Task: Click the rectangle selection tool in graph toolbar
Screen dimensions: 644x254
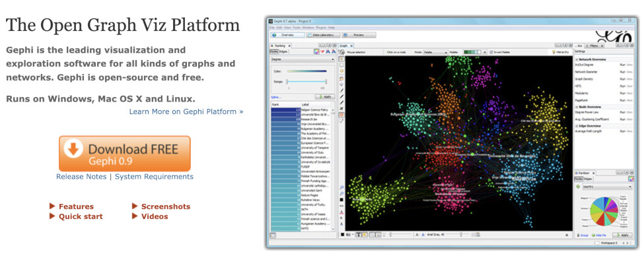Action: [x=341, y=65]
